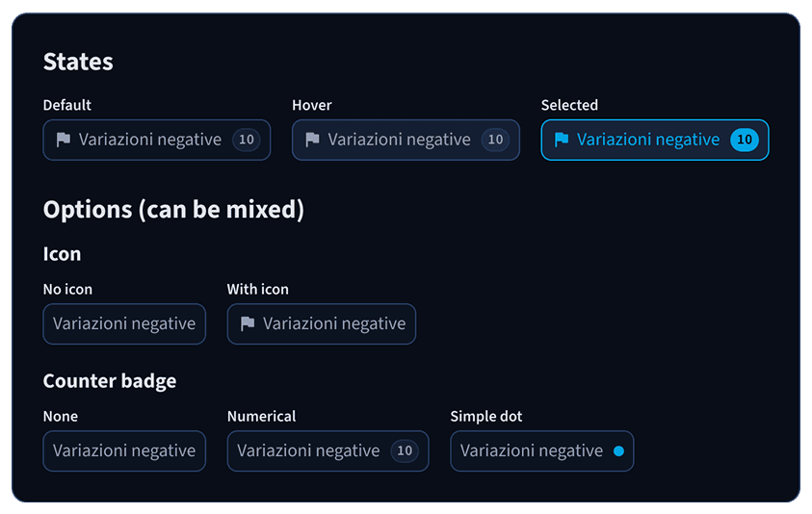Image resolution: width=812 pixels, height=514 pixels.
Task: Click the blue 10 badge in the Selected chip
Action: pyautogui.click(x=745, y=140)
